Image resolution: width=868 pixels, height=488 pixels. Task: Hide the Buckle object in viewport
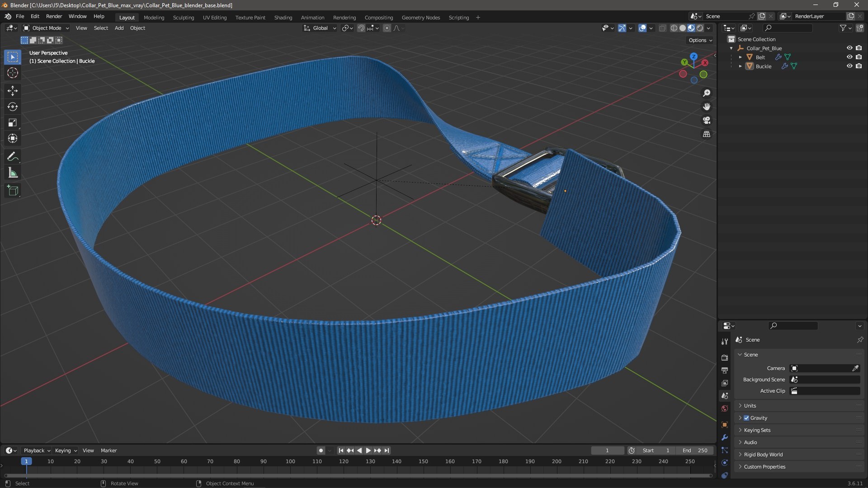[x=849, y=66]
